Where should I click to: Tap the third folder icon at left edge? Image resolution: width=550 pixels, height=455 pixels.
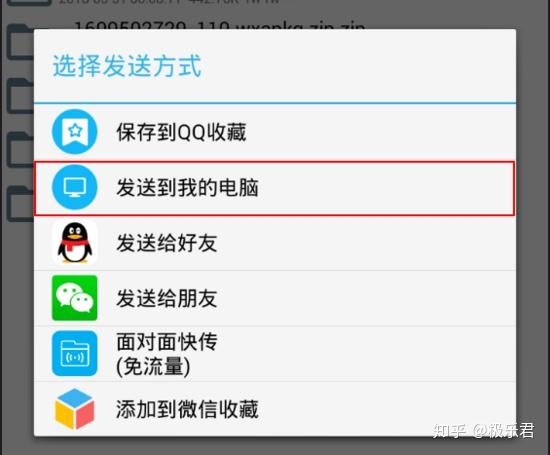[x=20, y=150]
